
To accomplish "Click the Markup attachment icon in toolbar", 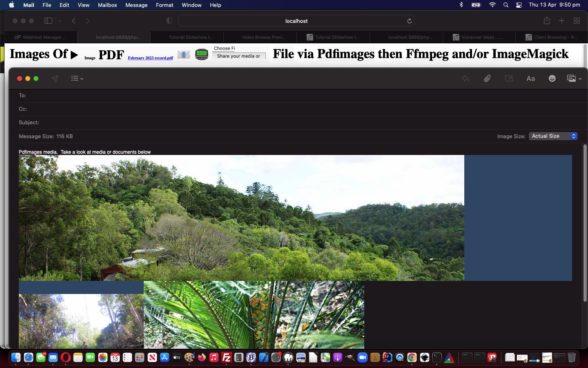I will tap(509, 79).
